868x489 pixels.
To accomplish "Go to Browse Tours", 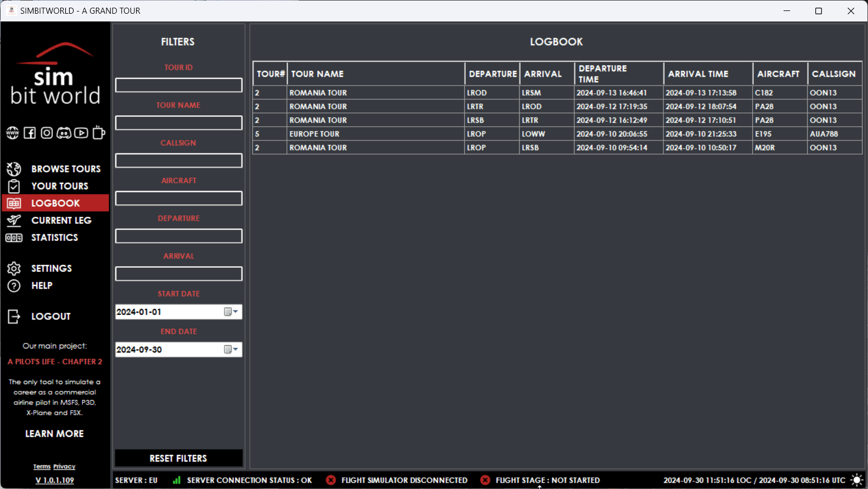I will pyautogui.click(x=65, y=169).
